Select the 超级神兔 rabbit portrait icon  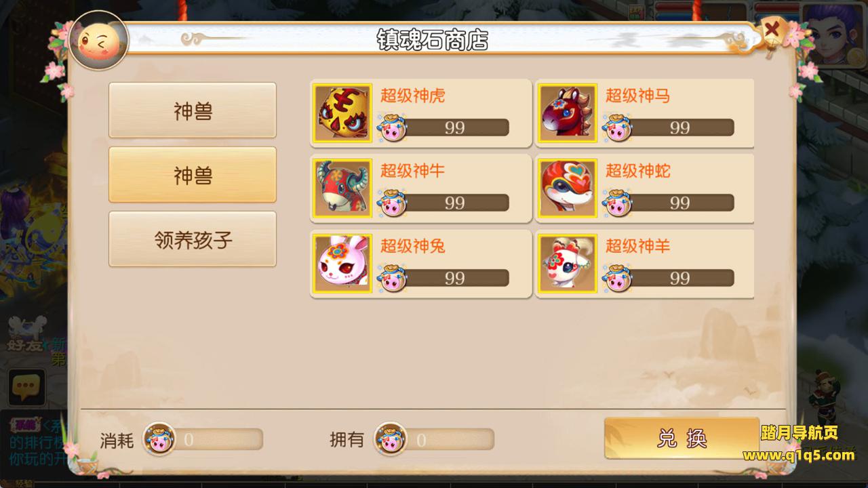pos(342,263)
